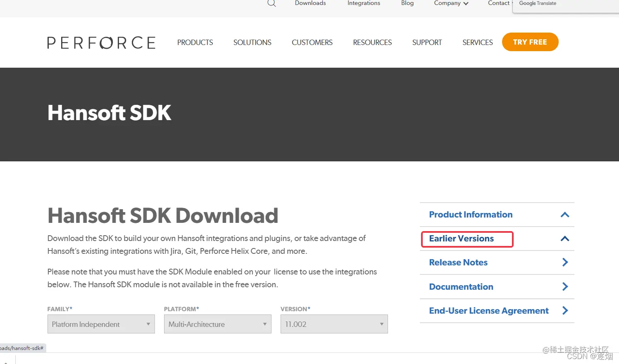This screenshot has width=619, height=364.
Task: Click the TRY FREE button
Action: [x=530, y=42]
